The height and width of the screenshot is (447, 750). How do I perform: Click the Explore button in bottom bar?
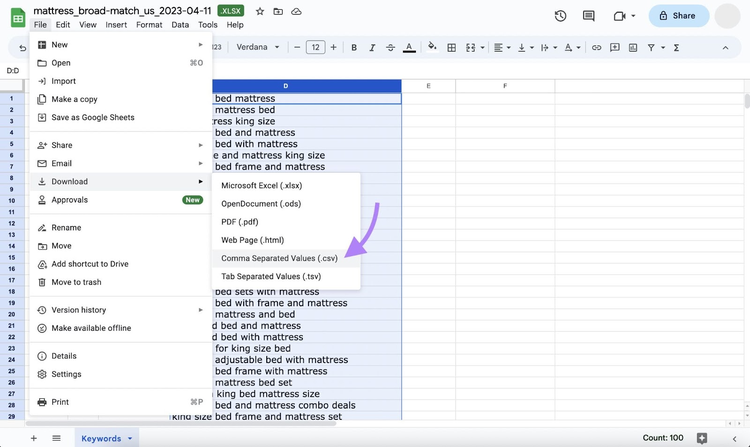(702, 438)
